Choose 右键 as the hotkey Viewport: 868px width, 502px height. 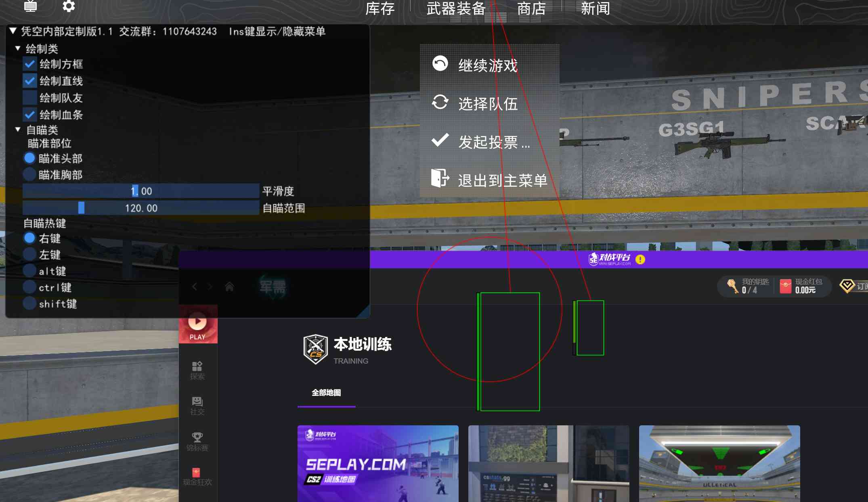point(29,238)
